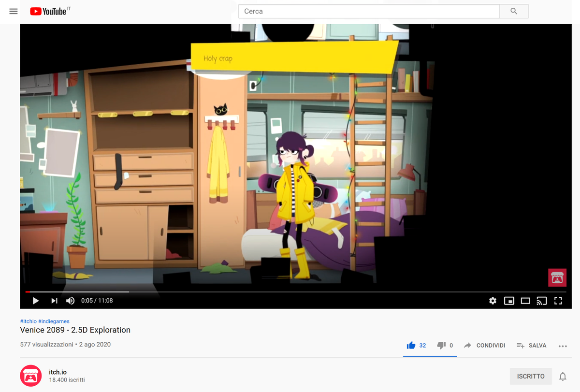This screenshot has width=580, height=392.
Task: Click the 577 visualizzazioni view count
Action: pyautogui.click(x=46, y=345)
